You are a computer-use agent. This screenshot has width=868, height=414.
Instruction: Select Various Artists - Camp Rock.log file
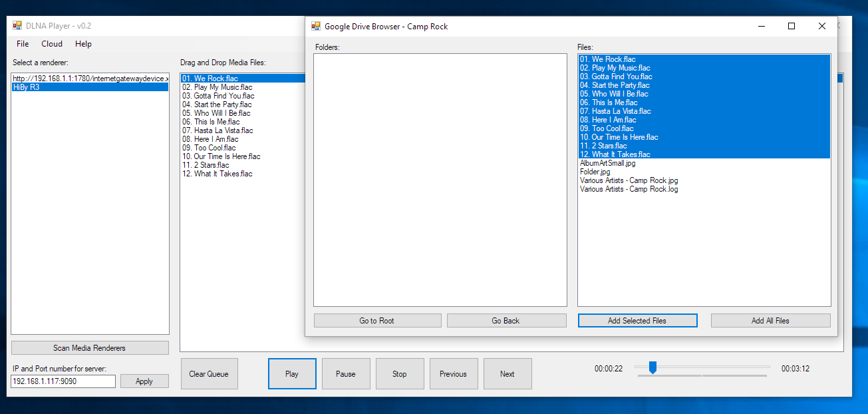click(704, 189)
